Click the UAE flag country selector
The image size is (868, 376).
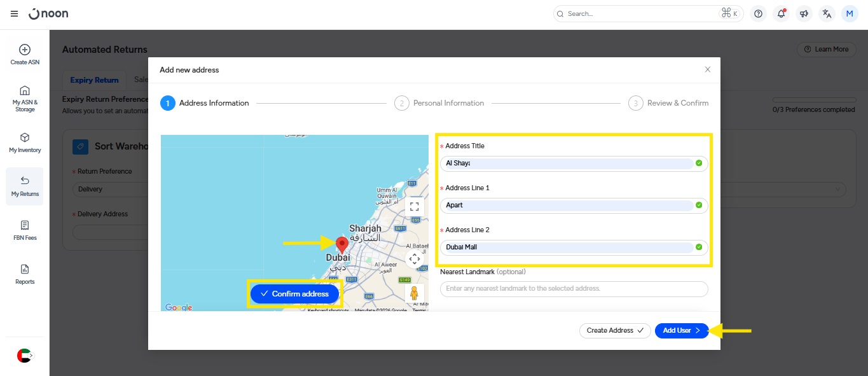click(x=24, y=356)
